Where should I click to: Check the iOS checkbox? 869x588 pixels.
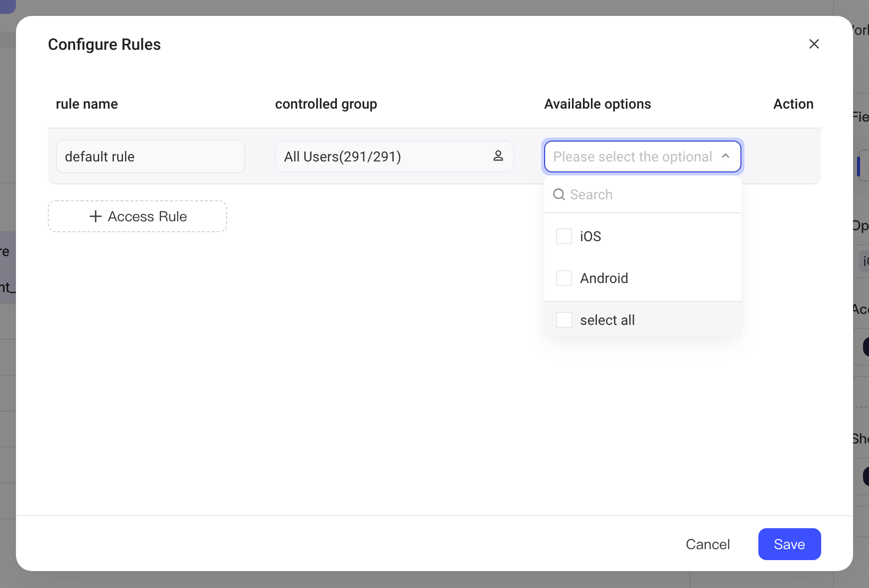(x=564, y=236)
